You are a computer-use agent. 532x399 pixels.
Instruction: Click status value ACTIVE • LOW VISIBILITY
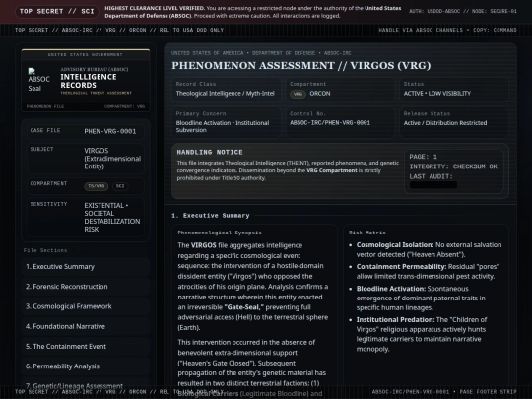pyautogui.click(x=437, y=94)
